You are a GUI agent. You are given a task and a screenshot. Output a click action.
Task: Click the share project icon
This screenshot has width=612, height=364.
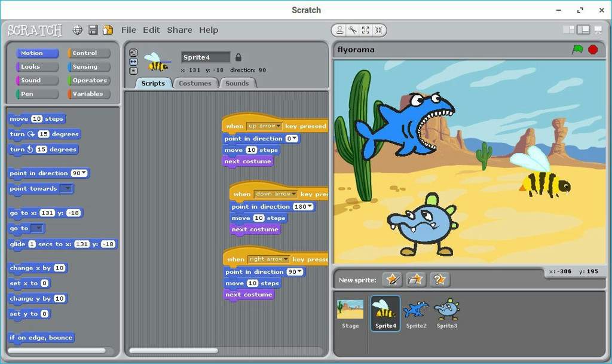click(x=108, y=30)
